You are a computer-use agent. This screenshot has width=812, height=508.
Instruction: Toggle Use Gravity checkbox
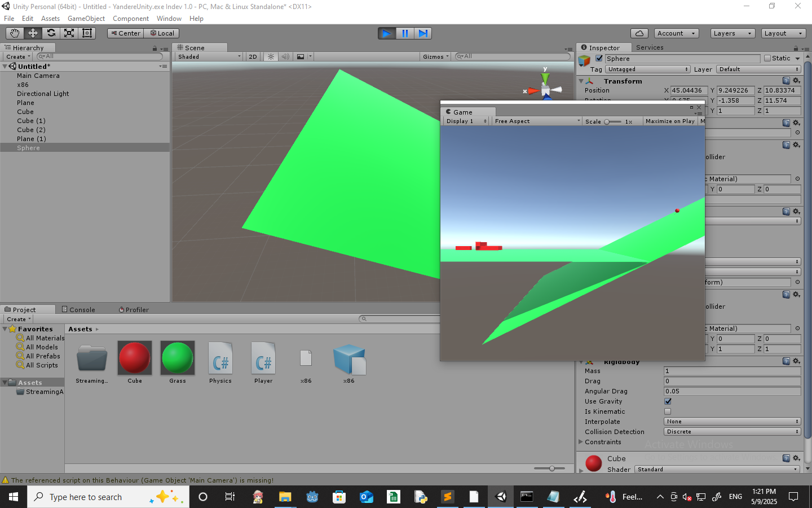tap(668, 401)
